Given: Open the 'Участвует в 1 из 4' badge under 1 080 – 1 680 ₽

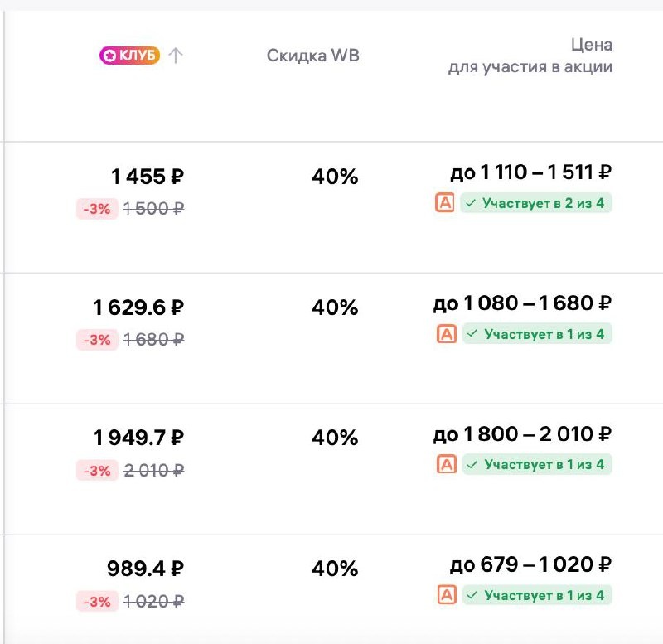Looking at the screenshot, I should (x=536, y=333).
